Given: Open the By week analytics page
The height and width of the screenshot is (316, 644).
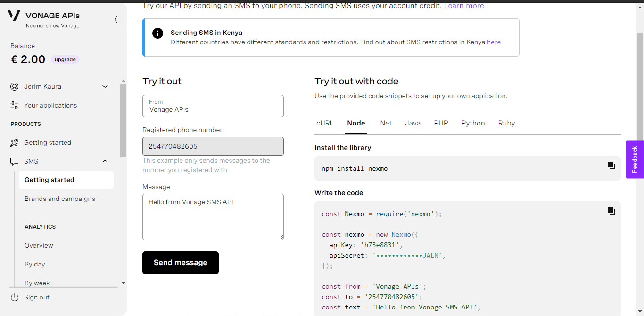Looking at the screenshot, I should point(37,283).
